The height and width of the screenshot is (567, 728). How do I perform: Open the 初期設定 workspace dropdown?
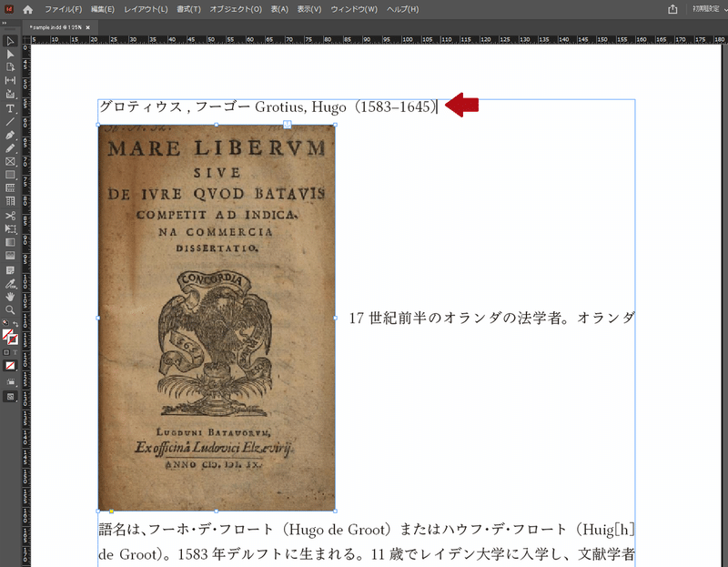click(x=710, y=9)
